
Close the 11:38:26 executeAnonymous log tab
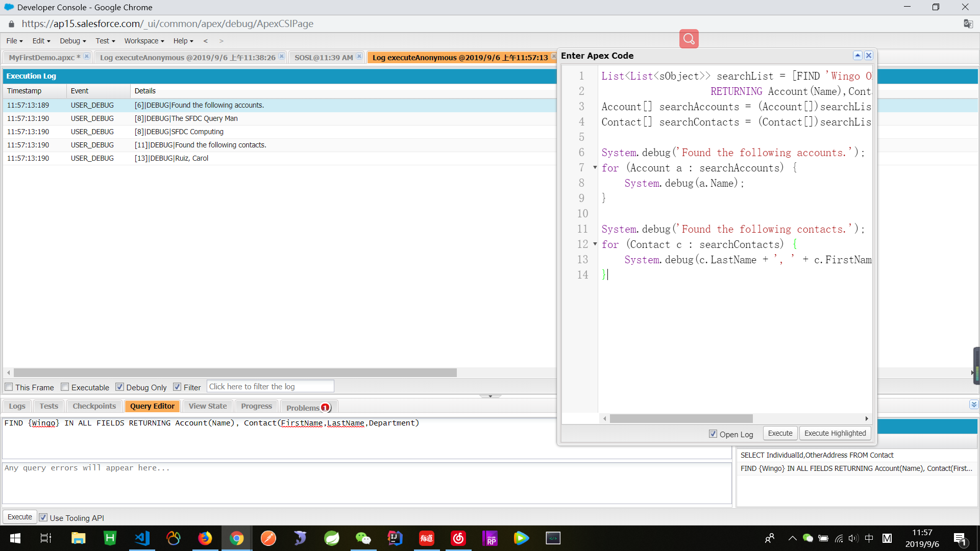tap(282, 57)
